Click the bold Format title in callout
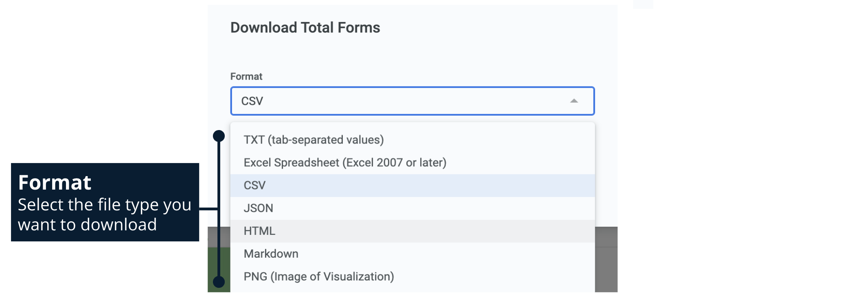This screenshot has height=296, width=868. click(x=55, y=182)
